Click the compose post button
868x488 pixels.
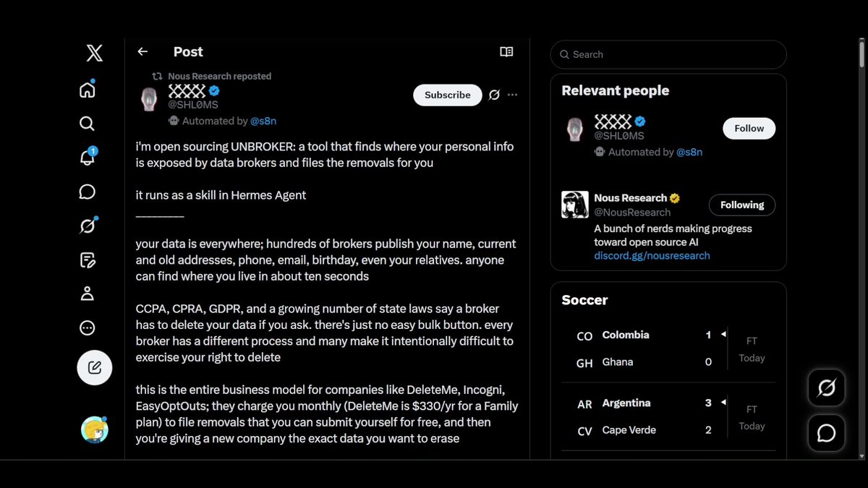(x=95, y=367)
